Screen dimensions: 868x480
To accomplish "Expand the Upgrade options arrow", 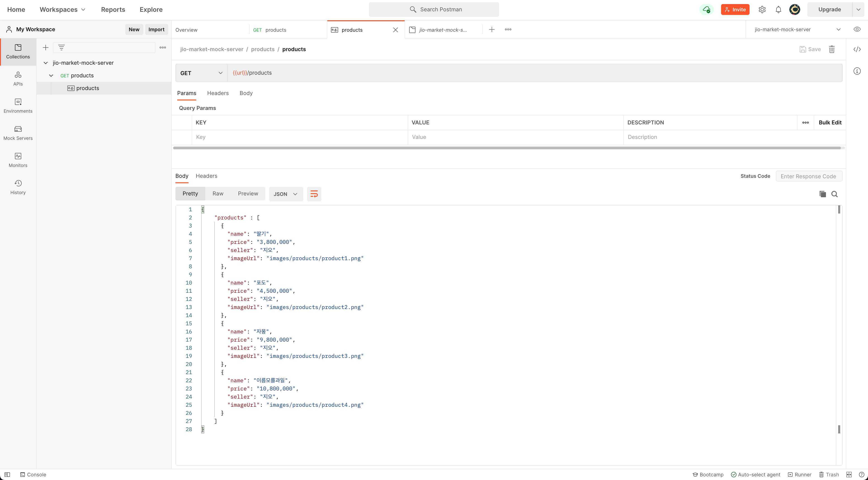I will [858, 10].
